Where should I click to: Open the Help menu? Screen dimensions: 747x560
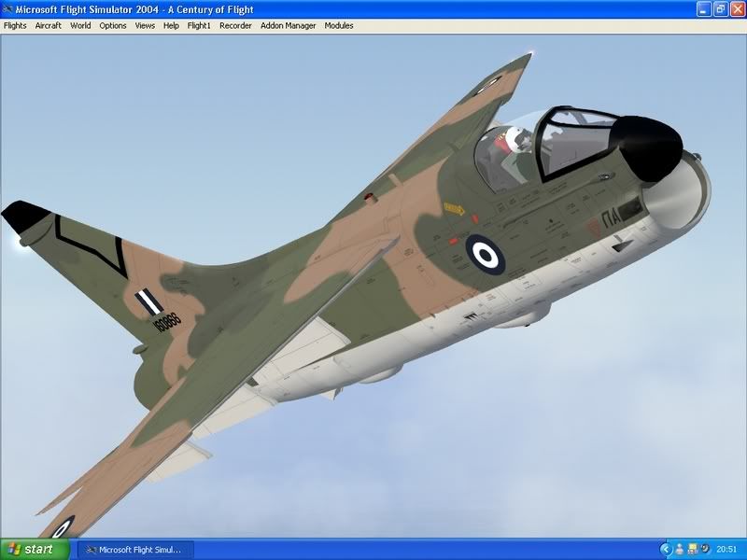(x=171, y=26)
